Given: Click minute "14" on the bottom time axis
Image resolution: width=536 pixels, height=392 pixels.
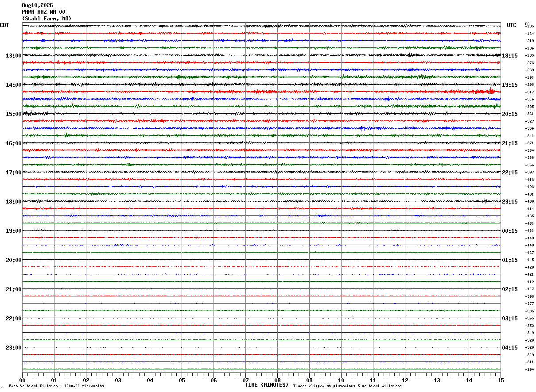Looking at the screenshot, I should coord(469,380).
